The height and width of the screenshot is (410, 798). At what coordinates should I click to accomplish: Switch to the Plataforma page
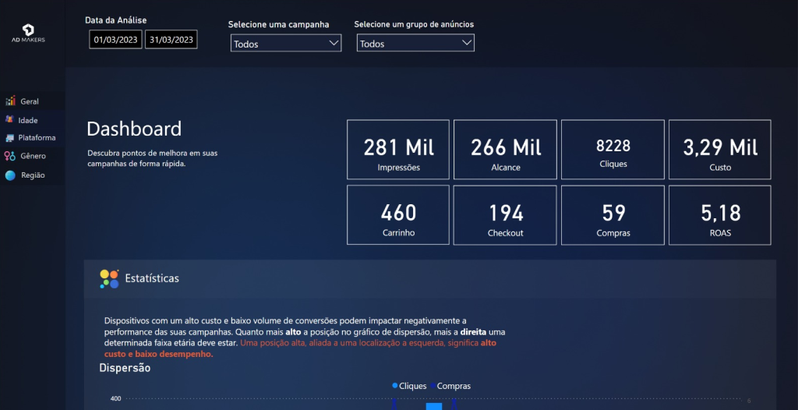click(x=37, y=138)
